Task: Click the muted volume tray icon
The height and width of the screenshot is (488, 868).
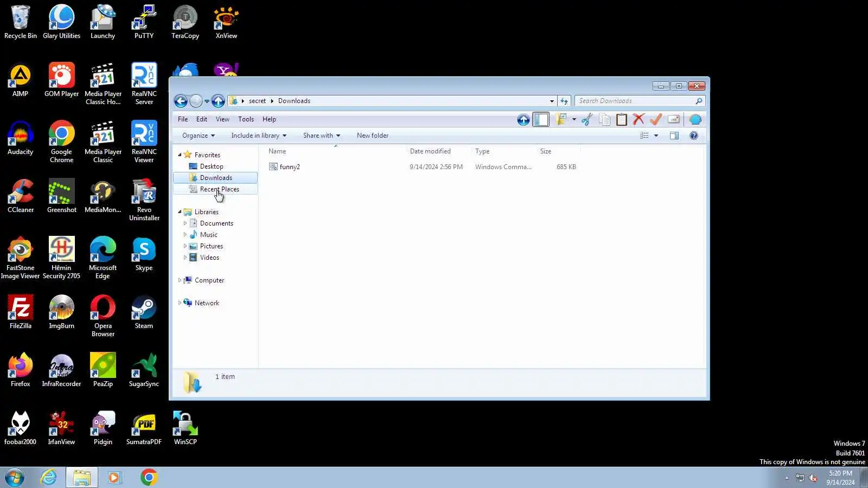Action: (x=813, y=478)
